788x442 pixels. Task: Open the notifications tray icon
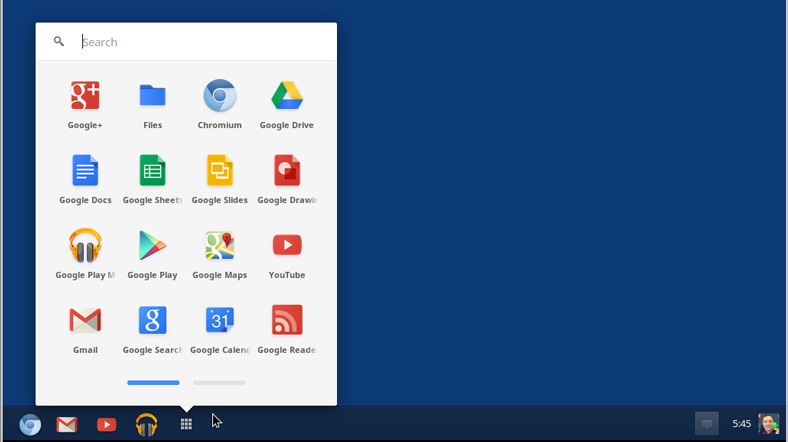(707, 424)
